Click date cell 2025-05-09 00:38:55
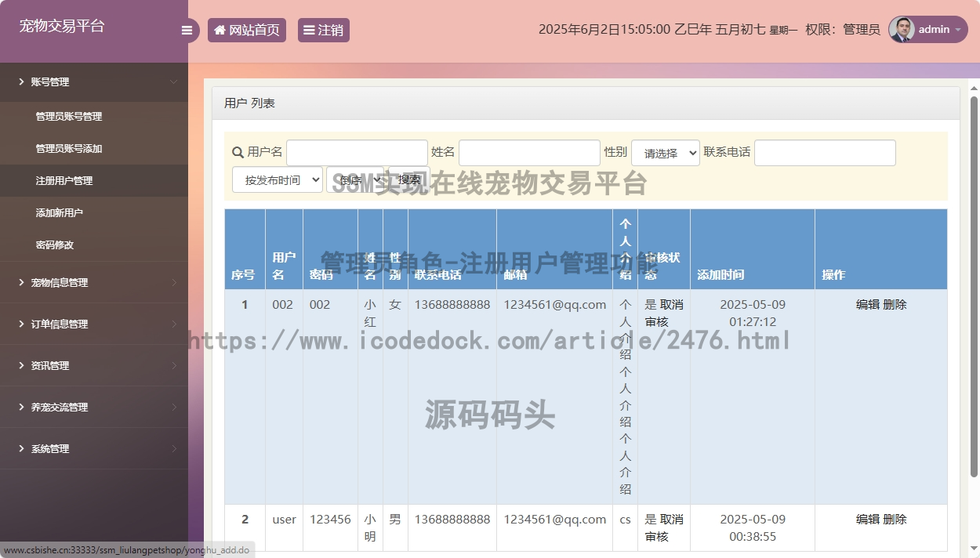 (753, 527)
